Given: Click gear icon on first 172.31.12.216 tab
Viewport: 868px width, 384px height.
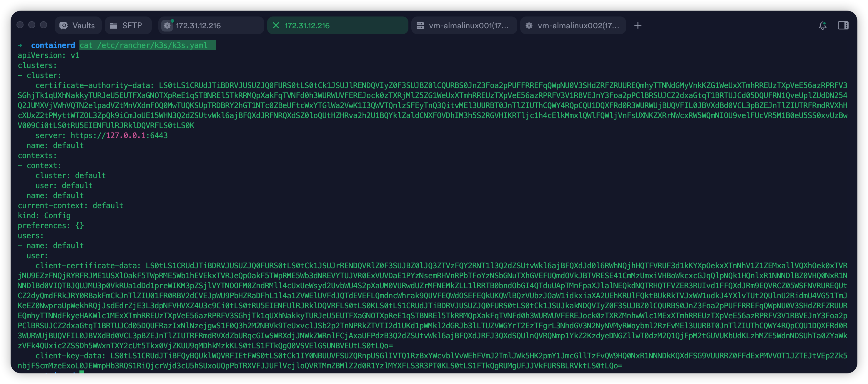Looking at the screenshot, I should pos(167,25).
